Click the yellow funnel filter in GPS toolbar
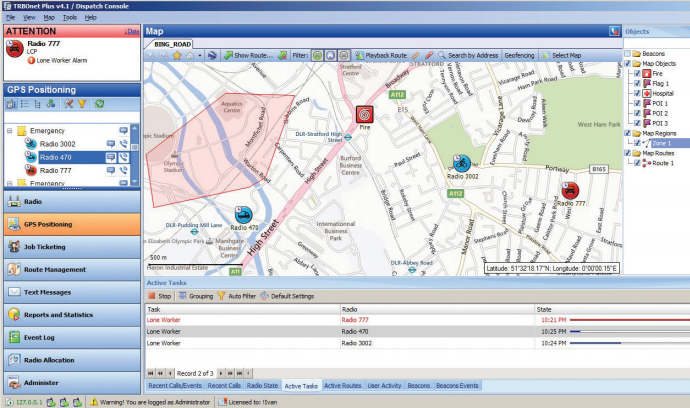The image size is (690, 408). point(82,104)
